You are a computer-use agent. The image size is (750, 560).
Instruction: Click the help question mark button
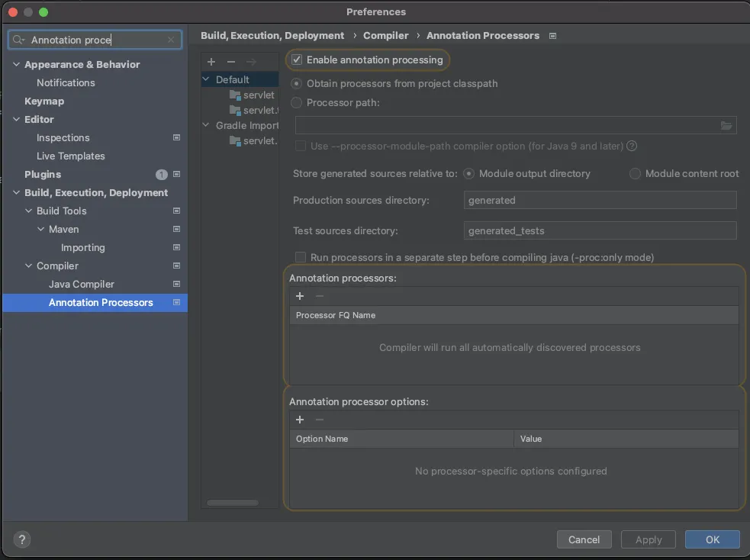tap(21, 539)
